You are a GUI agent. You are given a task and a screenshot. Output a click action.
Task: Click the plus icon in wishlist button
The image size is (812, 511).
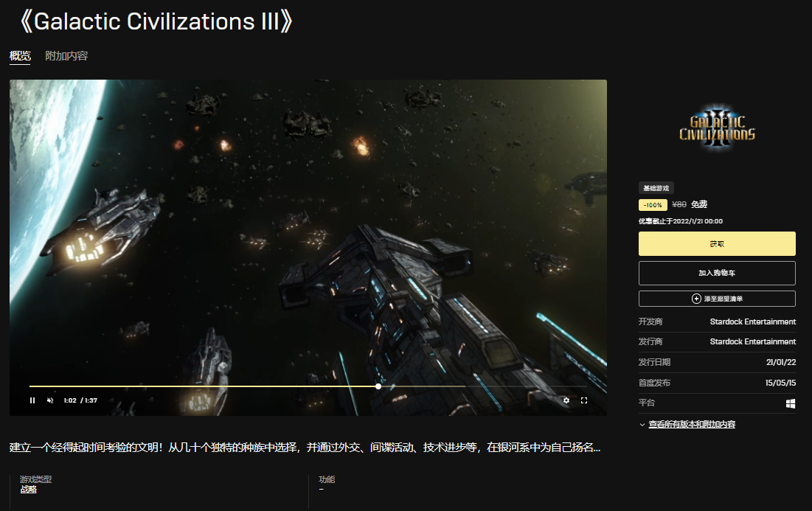coord(696,299)
